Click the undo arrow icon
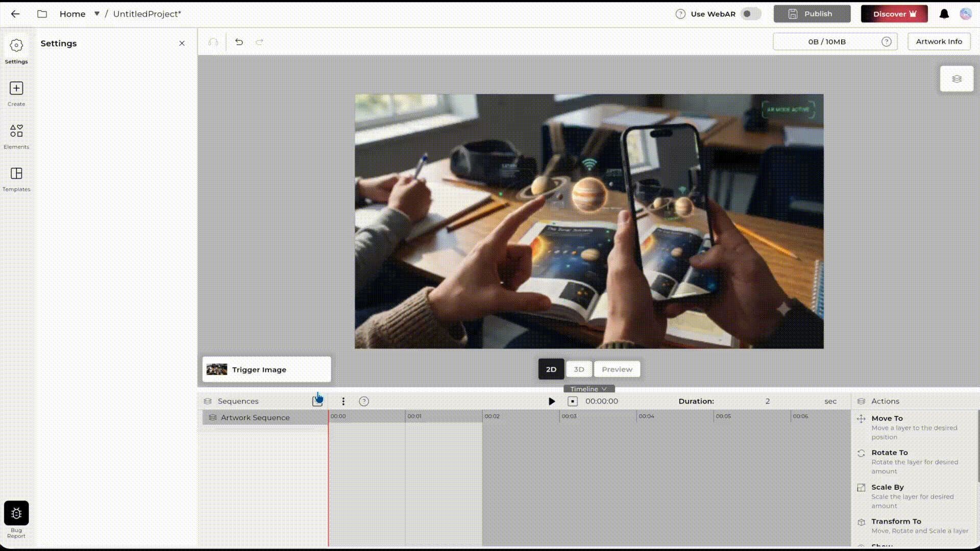This screenshot has width=980, height=551. 239,42
